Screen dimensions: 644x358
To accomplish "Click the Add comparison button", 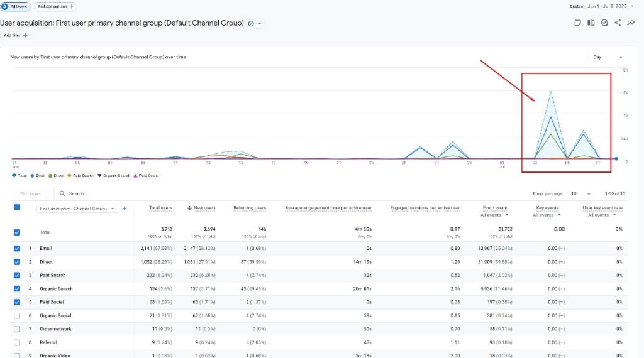I will pyautogui.click(x=55, y=6).
